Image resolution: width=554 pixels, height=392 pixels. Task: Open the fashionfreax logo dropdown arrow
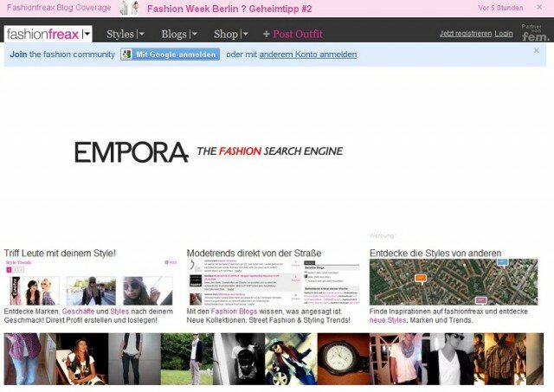[x=87, y=35]
